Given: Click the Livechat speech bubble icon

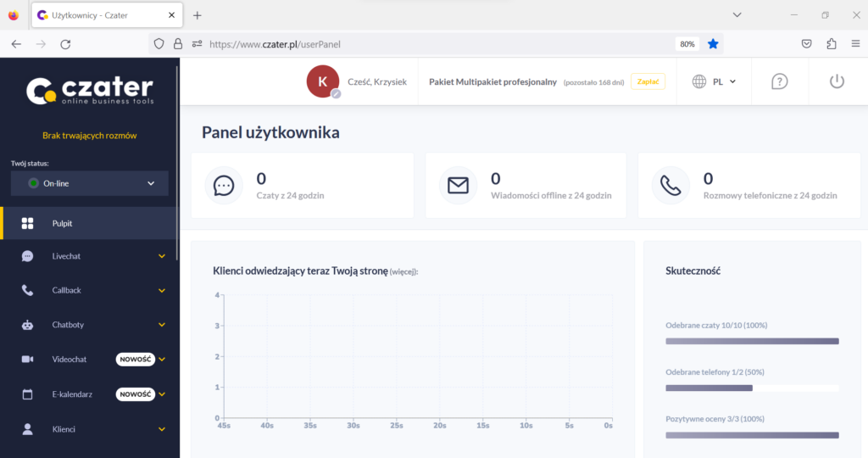Looking at the screenshot, I should pos(27,256).
